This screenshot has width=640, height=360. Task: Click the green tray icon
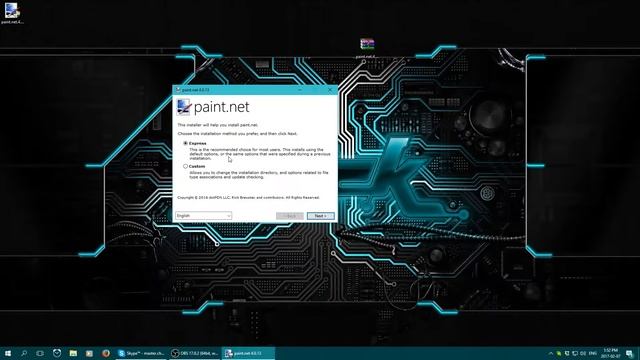click(559, 353)
